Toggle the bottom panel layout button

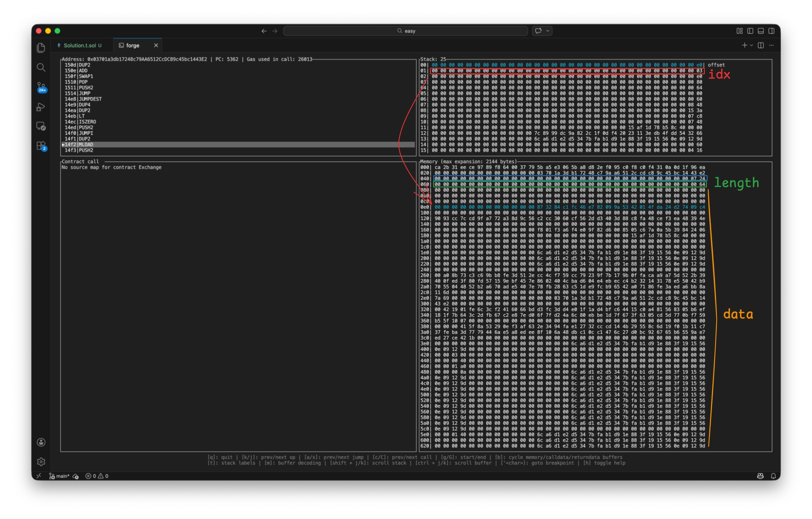[760, 31]
